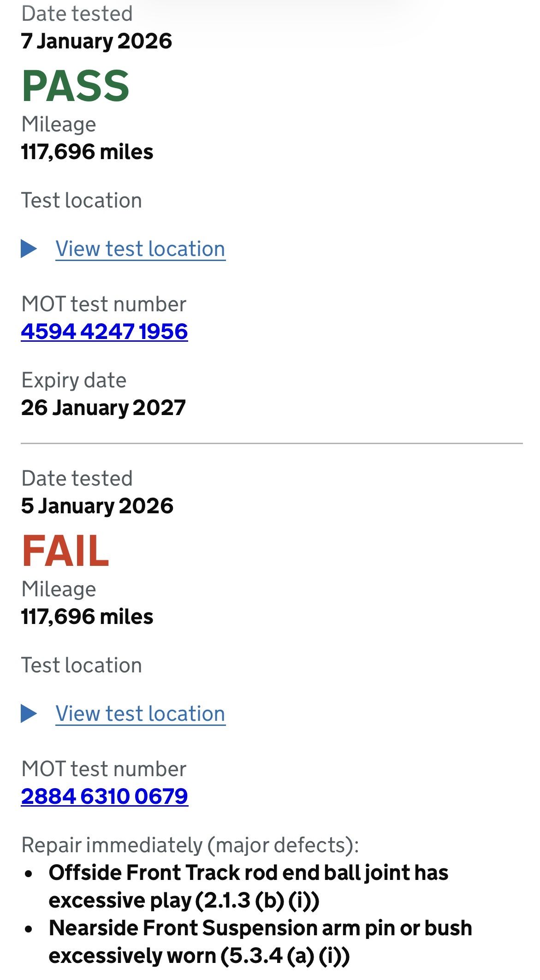Image resolution: width=540 pixels, height=980 pixels.
Task: Expand the disclosure triangle under the PASS test
Action: pyautogui.click(x=29, y=249)
